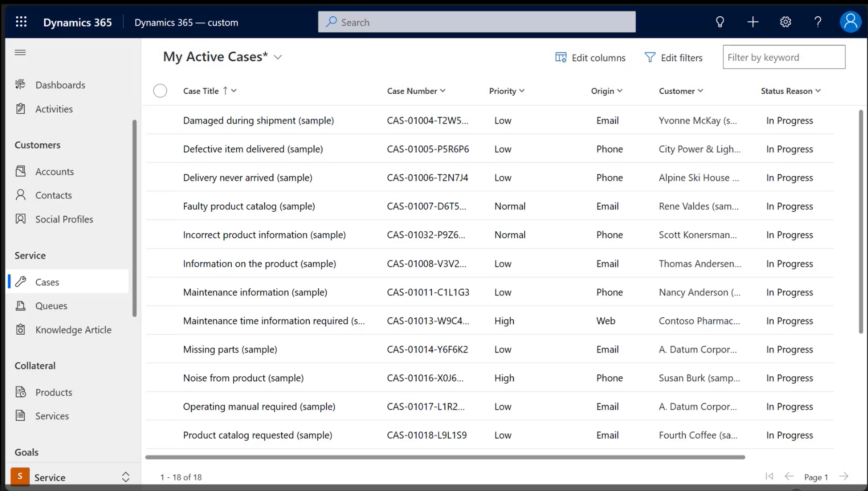
Task: Open the Dashboards panel
Action: (60, 85)
